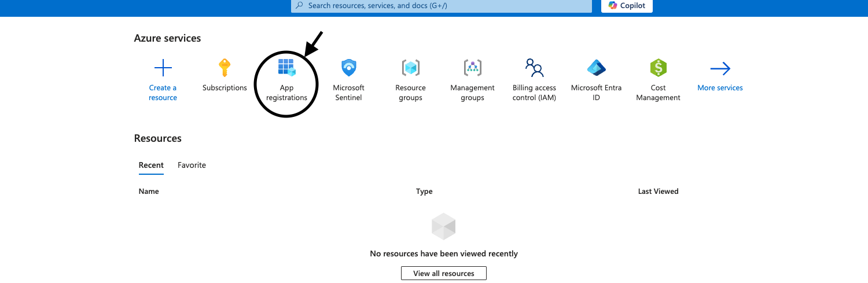Open the Management groups hierarchy icon

473,68
